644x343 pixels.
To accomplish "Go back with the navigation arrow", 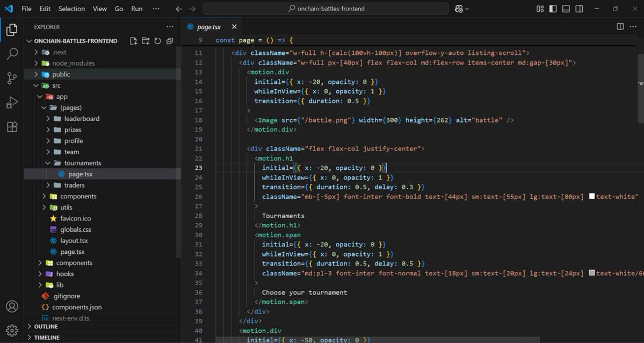I will 179,9.
